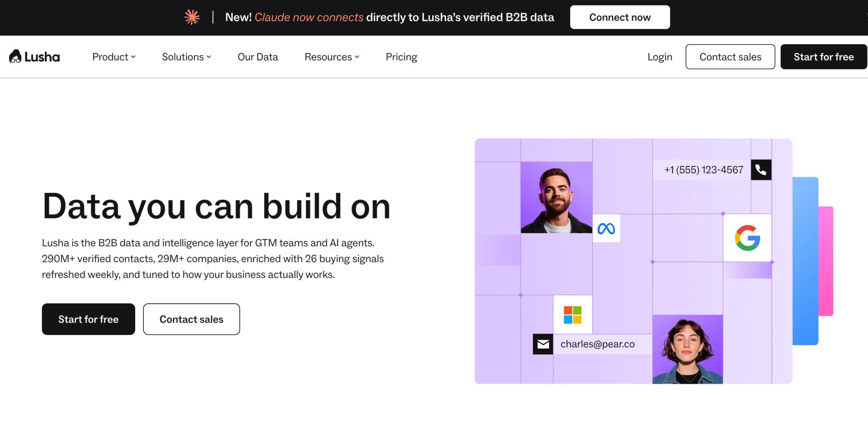This screenshot has height=428, width=868.
Task: Open the Pricing page
Action: [401, 57]
